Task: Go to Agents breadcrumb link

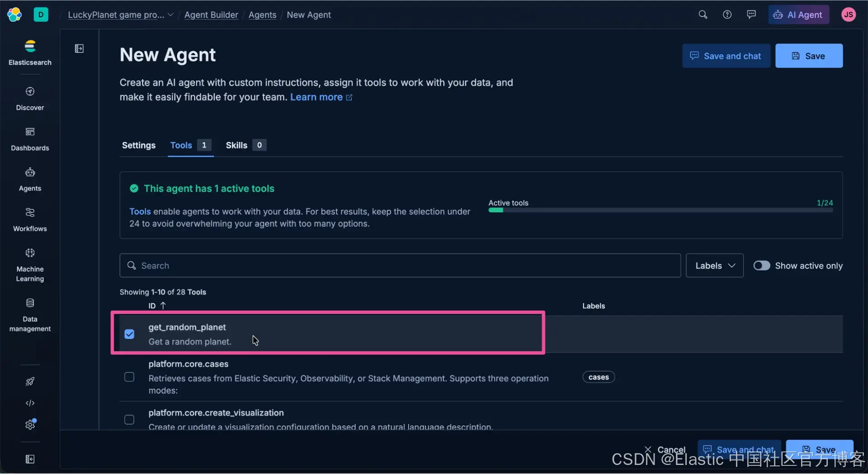Action: [x=262, y=15]
